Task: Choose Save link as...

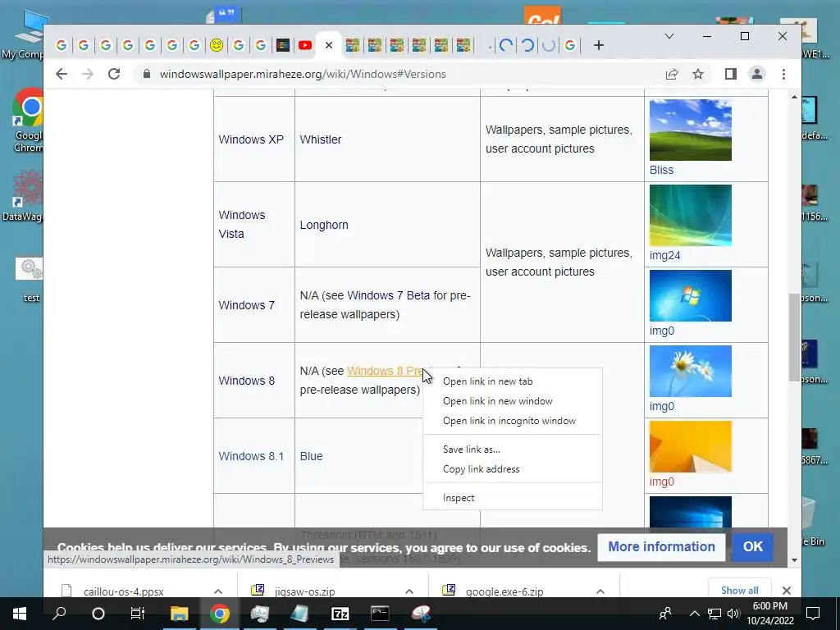Action: tap(513, 450)
